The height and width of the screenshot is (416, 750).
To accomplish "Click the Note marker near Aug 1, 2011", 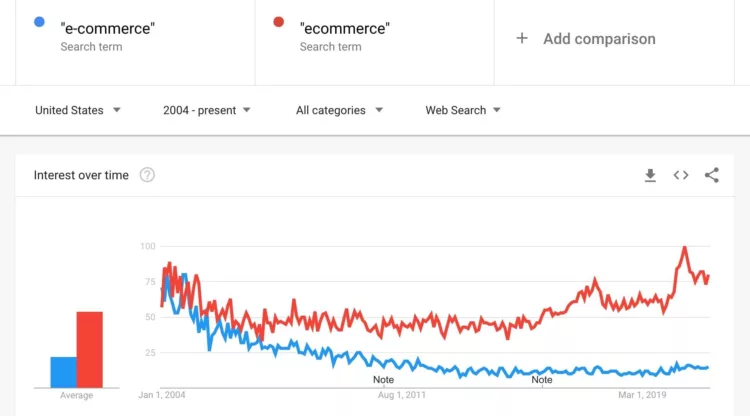I will point(383,380).
